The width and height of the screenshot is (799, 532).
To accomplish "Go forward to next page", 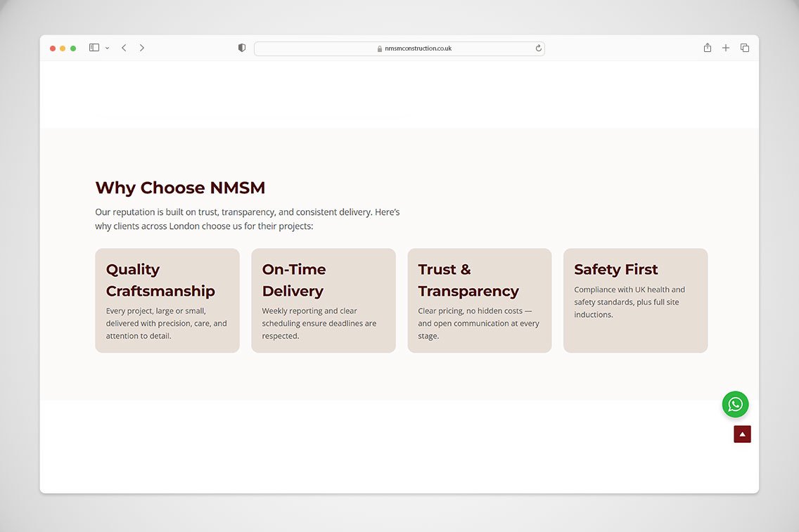I will (141, 48).
